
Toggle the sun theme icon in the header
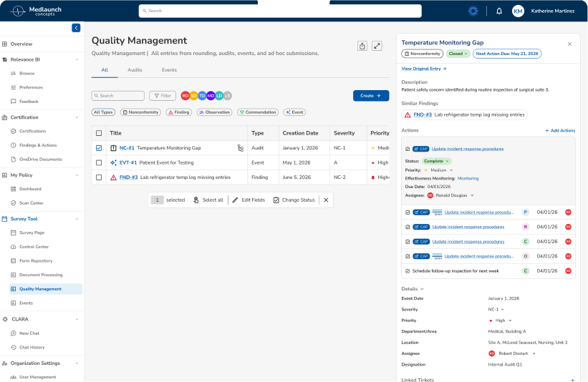473,11
